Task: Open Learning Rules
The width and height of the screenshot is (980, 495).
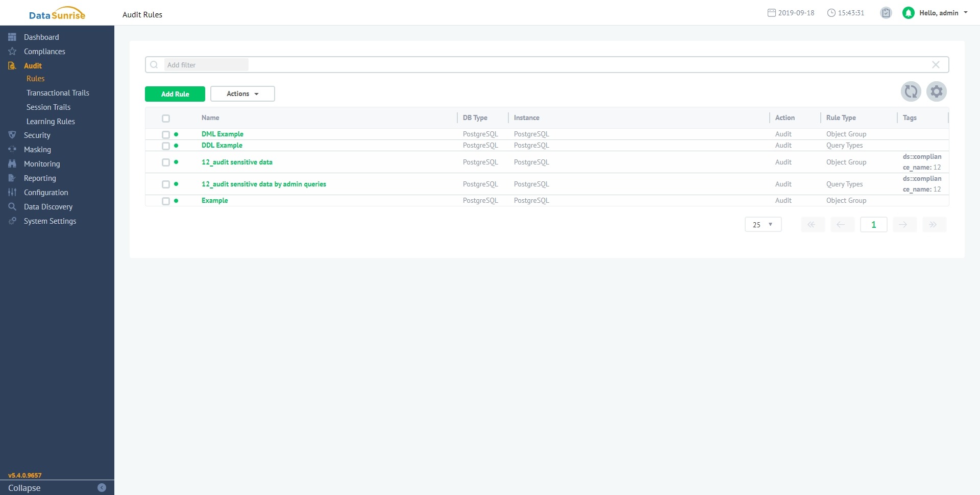Action: tap(51, 121)
